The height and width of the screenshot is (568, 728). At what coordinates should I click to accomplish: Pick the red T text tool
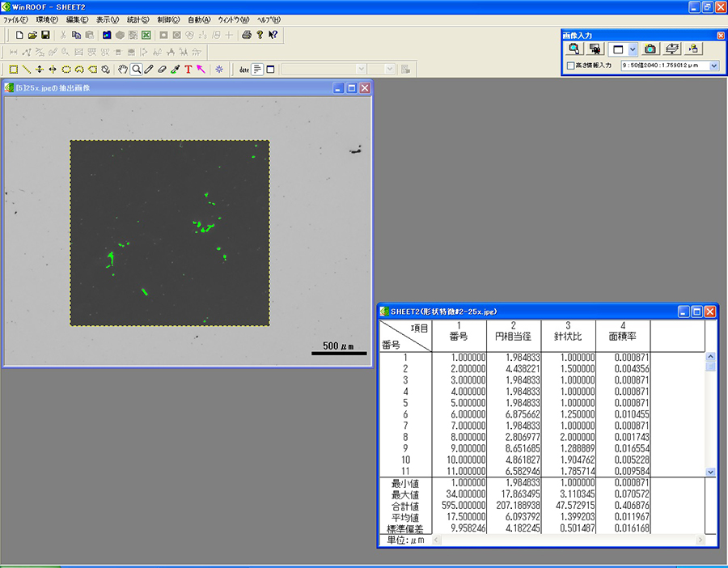click(188, 70)
